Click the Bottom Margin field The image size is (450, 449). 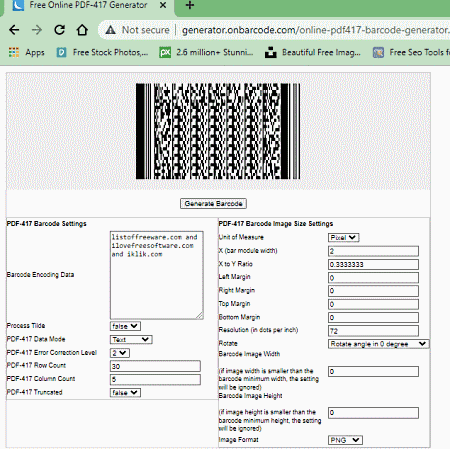[373, 317]
